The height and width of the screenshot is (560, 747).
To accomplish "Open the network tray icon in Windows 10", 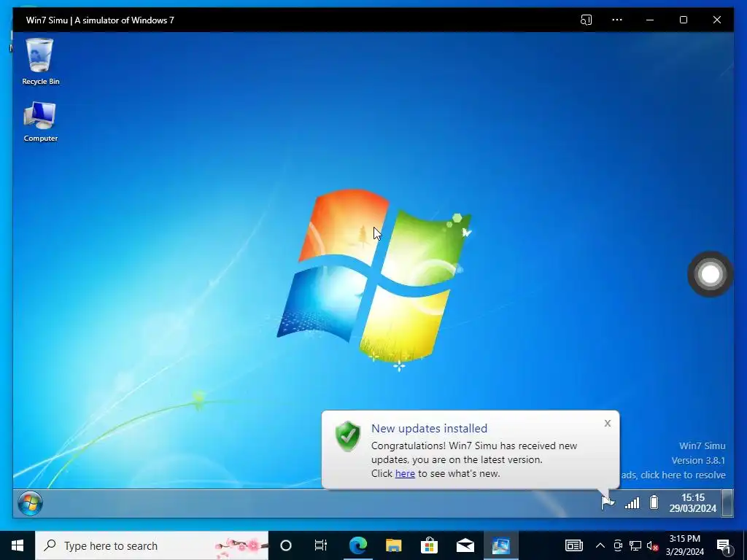I will [x=635, y=545].
